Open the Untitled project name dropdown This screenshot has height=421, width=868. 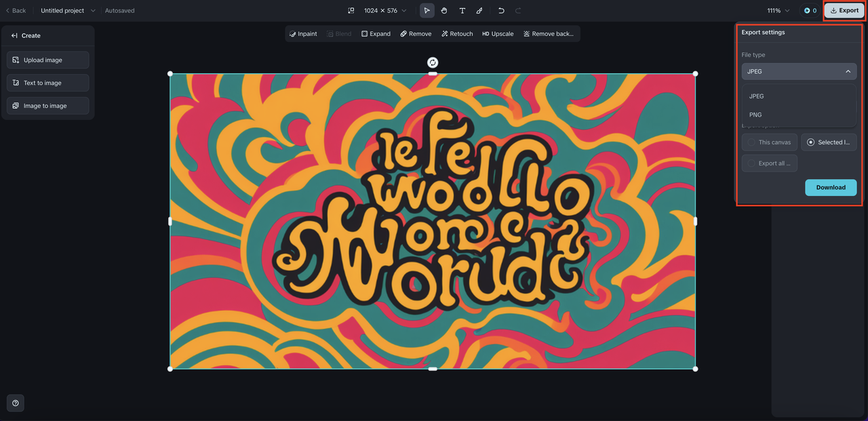click(68, 11)
